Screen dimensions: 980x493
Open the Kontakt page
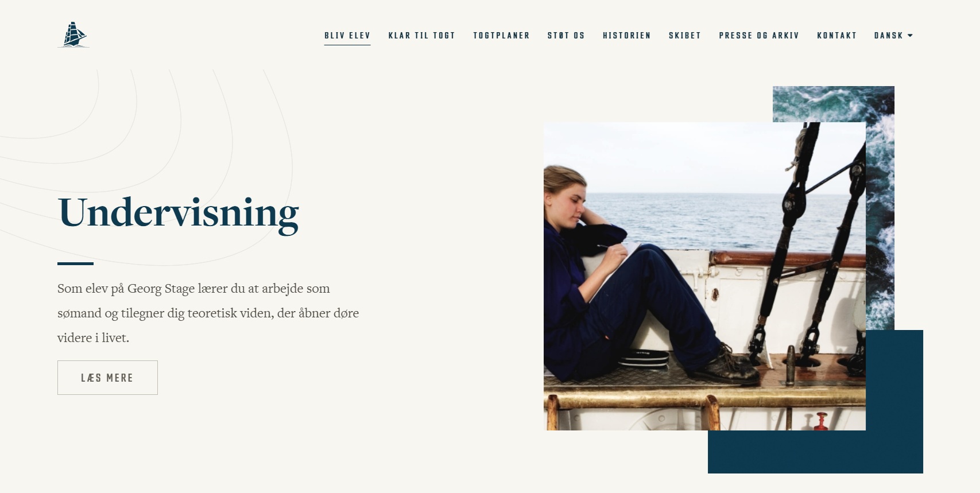tap(837, 36)
